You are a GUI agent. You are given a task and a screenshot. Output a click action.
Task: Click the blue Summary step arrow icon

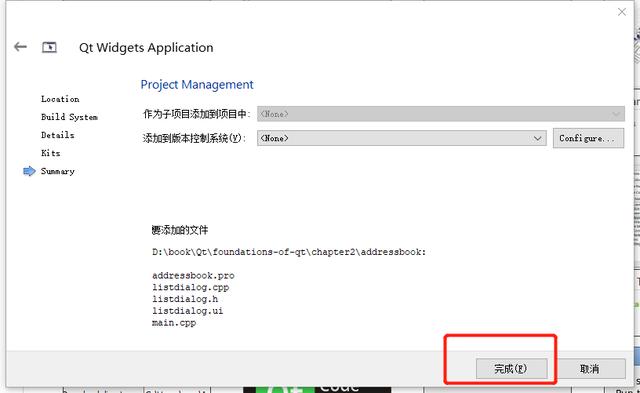tap(29, 171)
